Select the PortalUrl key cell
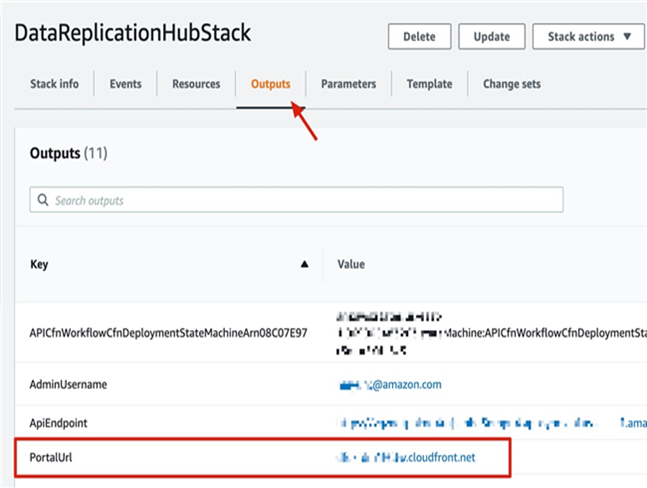The width and height of the screenshot is (647, 488). point(51,457)
